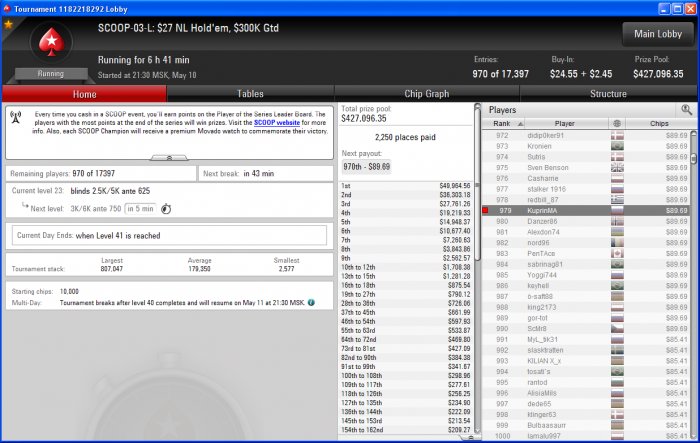Viewport: 700px width, 443px height.
Task: Select player stalker 1916 row
Action: pyautogui.click(x=586, y=189)
